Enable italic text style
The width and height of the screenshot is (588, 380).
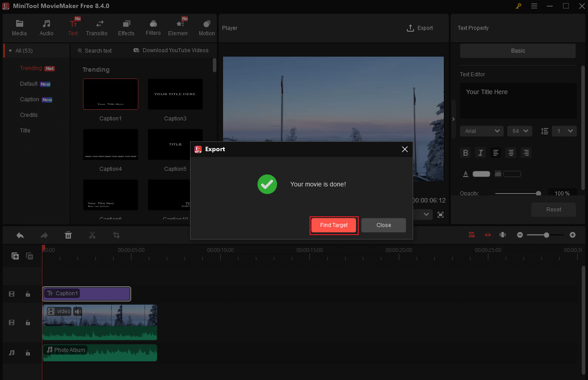pos(480,153)
